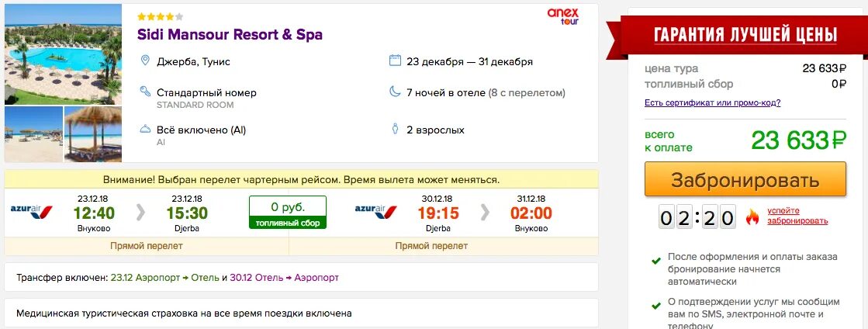Click the 0 руб. топливный сбор badge
This screenshot has width=868, height=329.
(x=288, y=212)
